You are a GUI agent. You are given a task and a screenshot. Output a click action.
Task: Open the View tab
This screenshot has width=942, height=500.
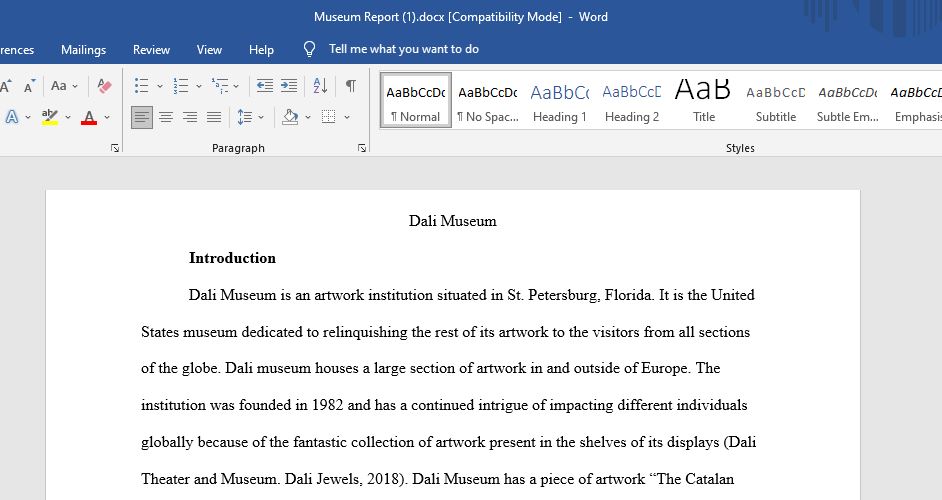(209, 50)
